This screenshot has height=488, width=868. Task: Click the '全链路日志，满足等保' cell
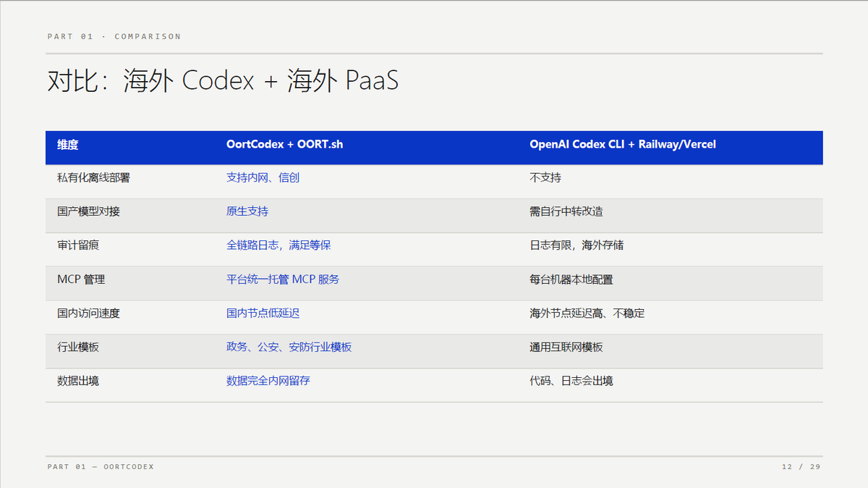tap(278, 245)
